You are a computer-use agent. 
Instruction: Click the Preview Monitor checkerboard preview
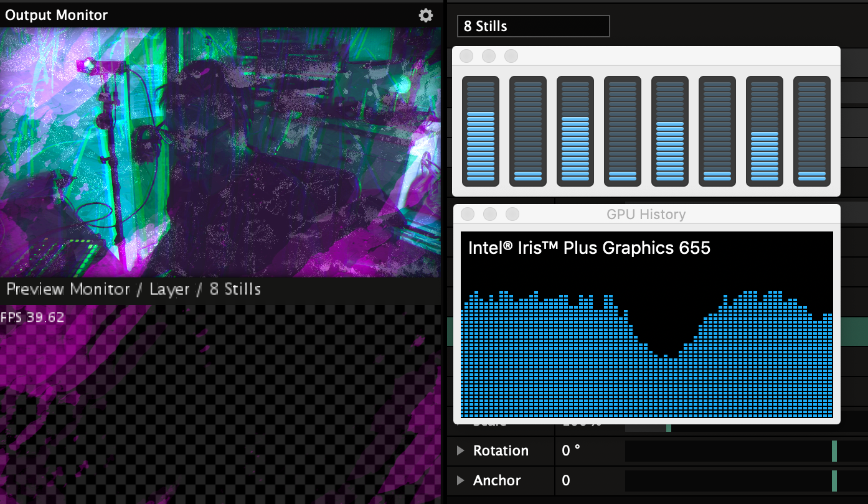point(220,404)
